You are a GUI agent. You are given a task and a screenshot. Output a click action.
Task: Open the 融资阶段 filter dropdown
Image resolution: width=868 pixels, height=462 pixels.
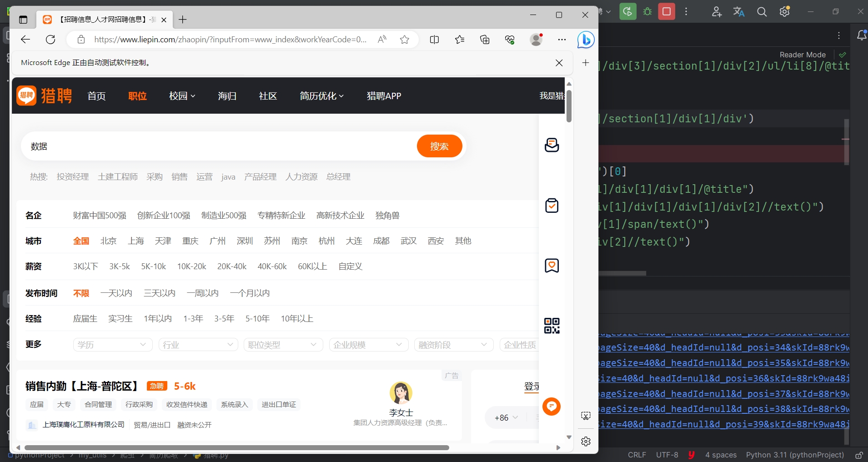pos(454,345)
